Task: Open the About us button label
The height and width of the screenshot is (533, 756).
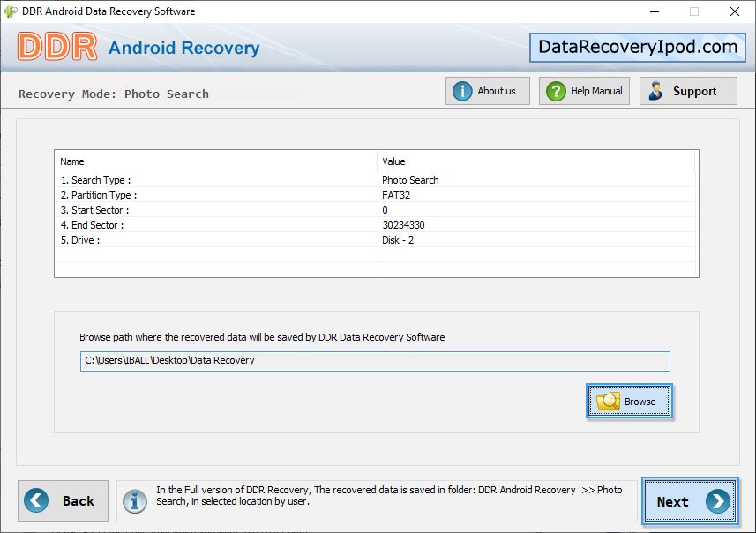Action: (x=496, y=91)
